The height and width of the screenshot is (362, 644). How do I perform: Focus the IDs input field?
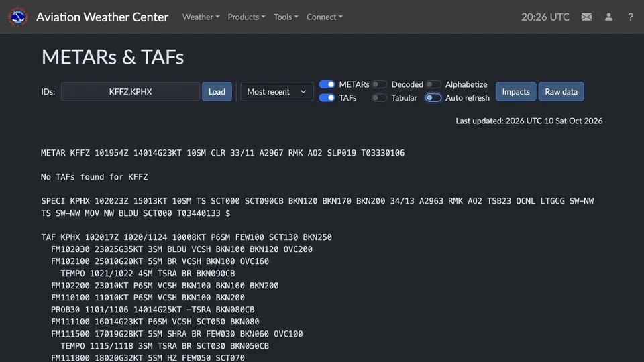point(131,92)
